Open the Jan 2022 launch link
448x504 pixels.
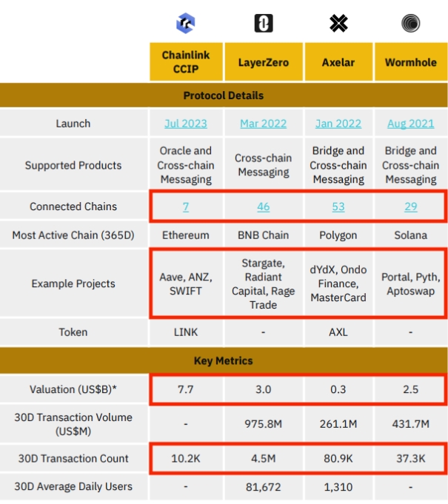point(338,124)
